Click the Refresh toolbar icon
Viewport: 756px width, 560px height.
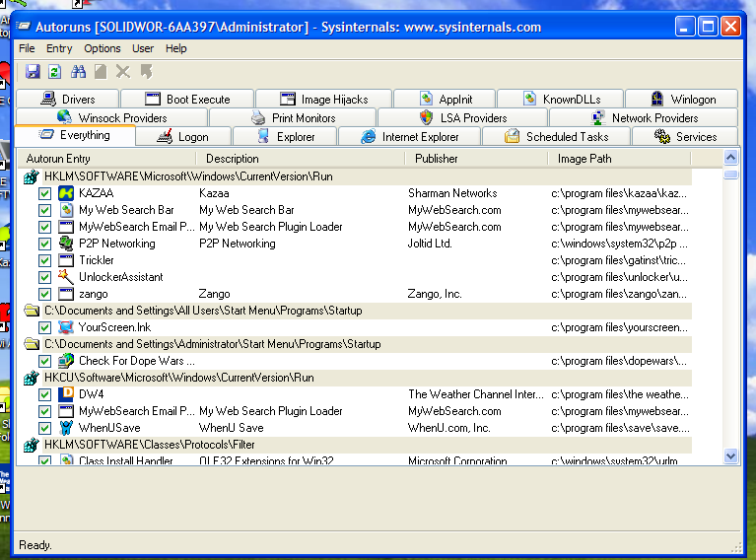[x=54, y=72]
